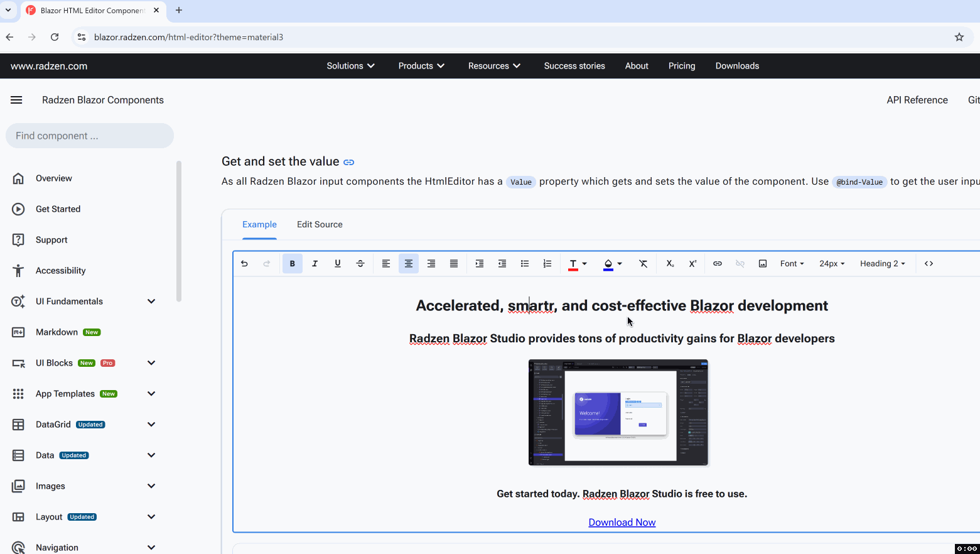Viewport: 980px width, 554px height.
Task: Open the background color dropdown arrow
Action: tap(620, 264)
